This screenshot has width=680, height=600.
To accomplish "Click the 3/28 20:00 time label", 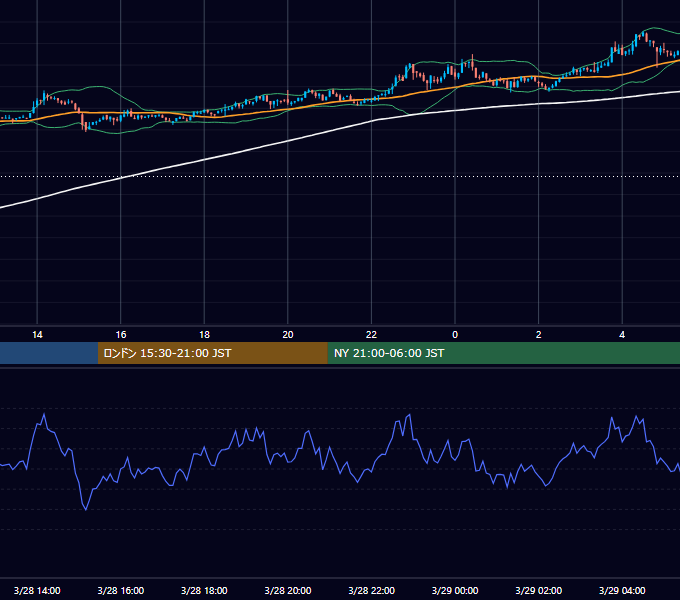I will 288,590.
